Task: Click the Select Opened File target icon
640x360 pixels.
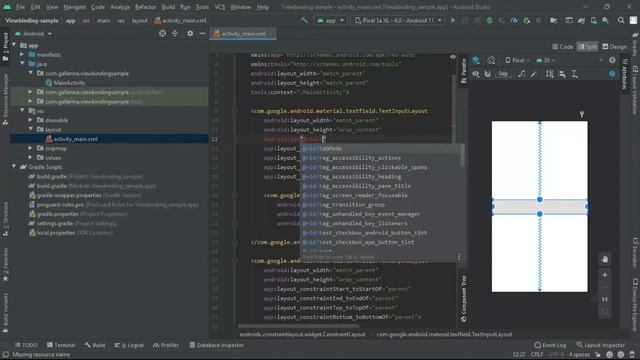Action: pyautogui.click(x=162, y=33)
